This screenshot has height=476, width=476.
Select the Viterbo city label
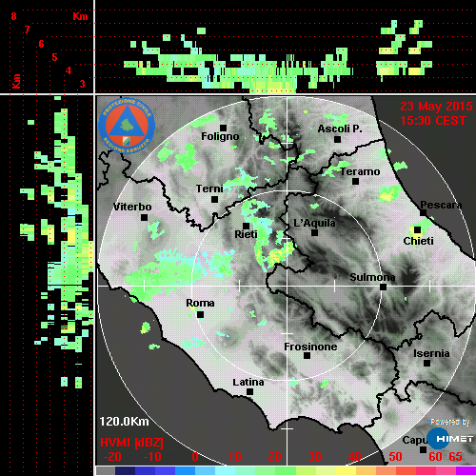click(132, 207)
